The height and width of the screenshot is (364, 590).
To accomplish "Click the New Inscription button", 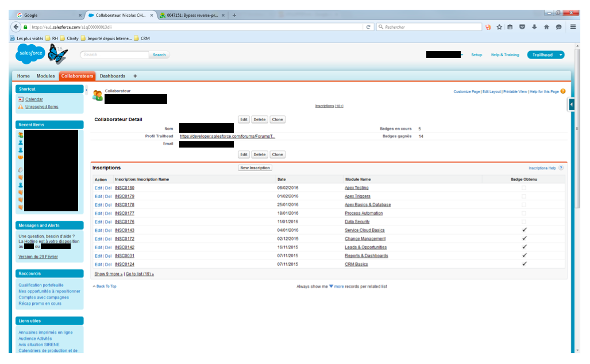I will [255, 168].
